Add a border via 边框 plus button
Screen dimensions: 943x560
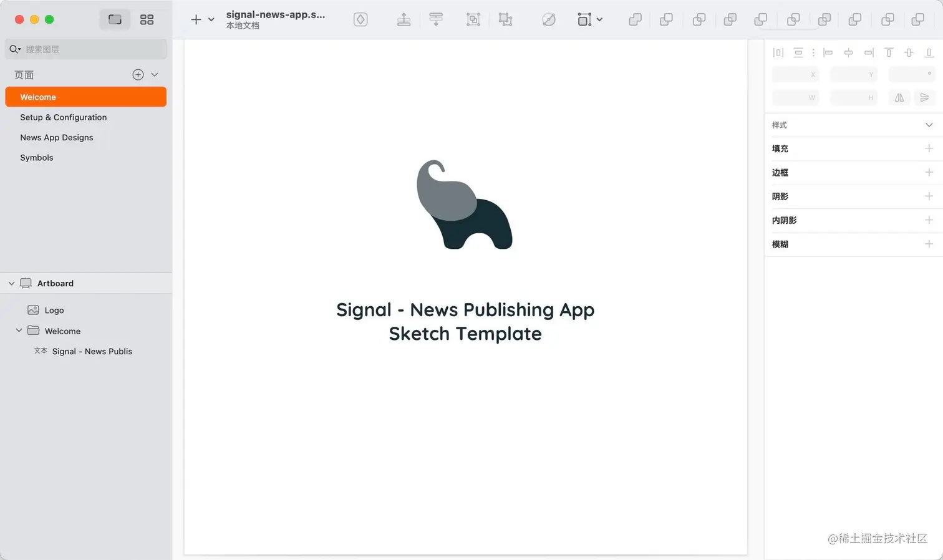tap(929, 172)
